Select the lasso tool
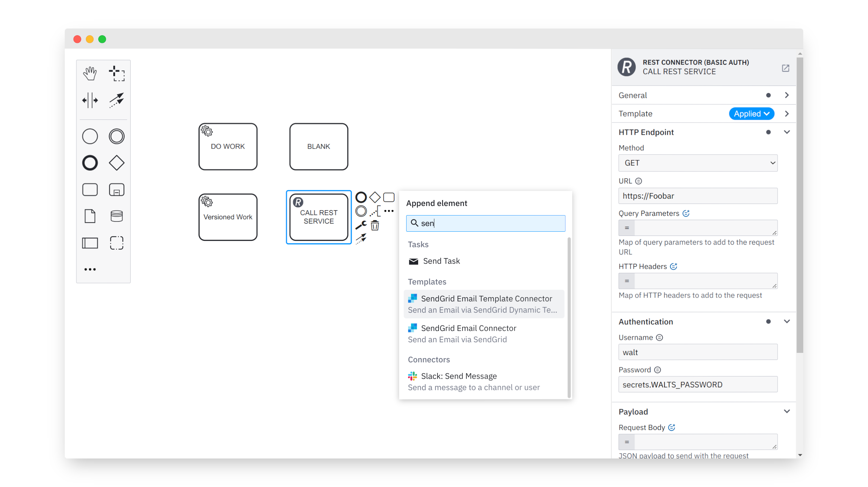 pyautogui.click(x=117, y=73)
